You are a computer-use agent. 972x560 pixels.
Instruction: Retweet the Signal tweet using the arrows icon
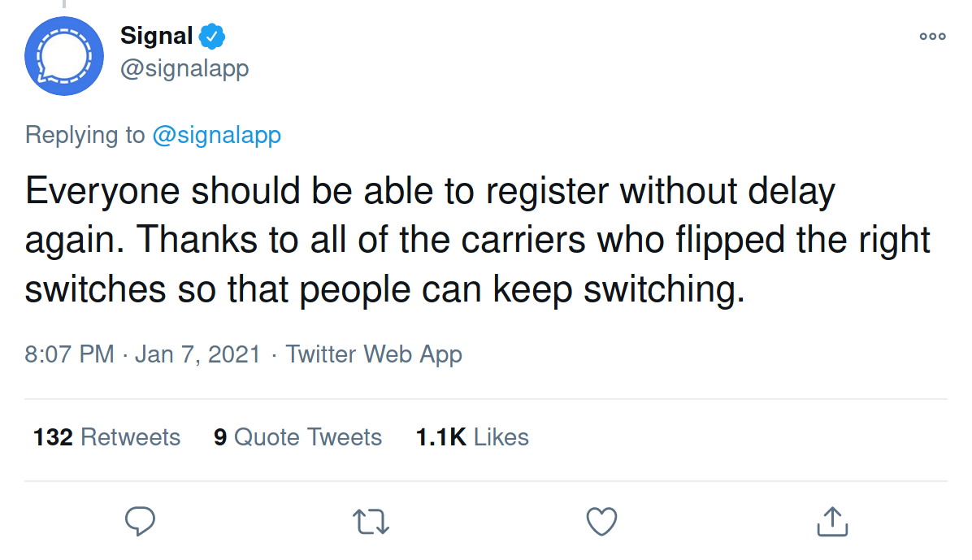click(372, 521)
